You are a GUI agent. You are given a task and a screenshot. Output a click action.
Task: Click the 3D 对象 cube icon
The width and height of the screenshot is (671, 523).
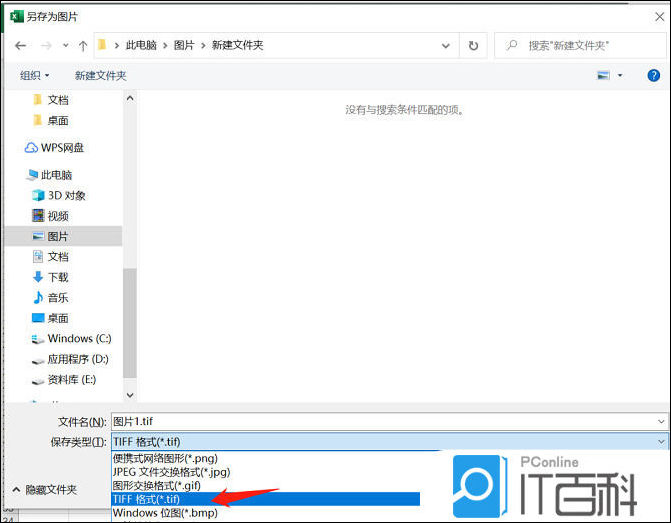[x=38, y=196]
